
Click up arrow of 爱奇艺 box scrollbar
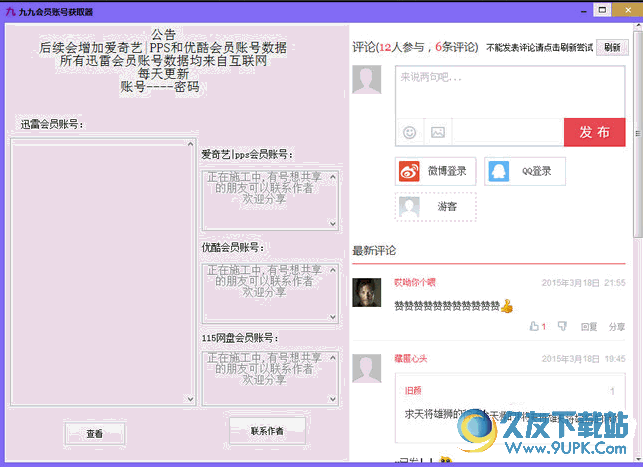[x=333, y=177]
